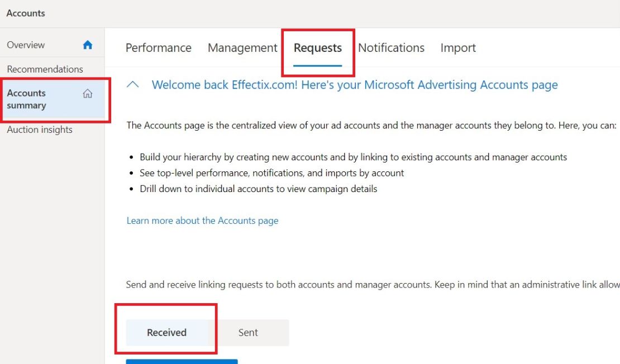Viewport: 620px width, 364px height.
Task: Select Accounts summary in the sidebar
Action: [x=52, y=99]
